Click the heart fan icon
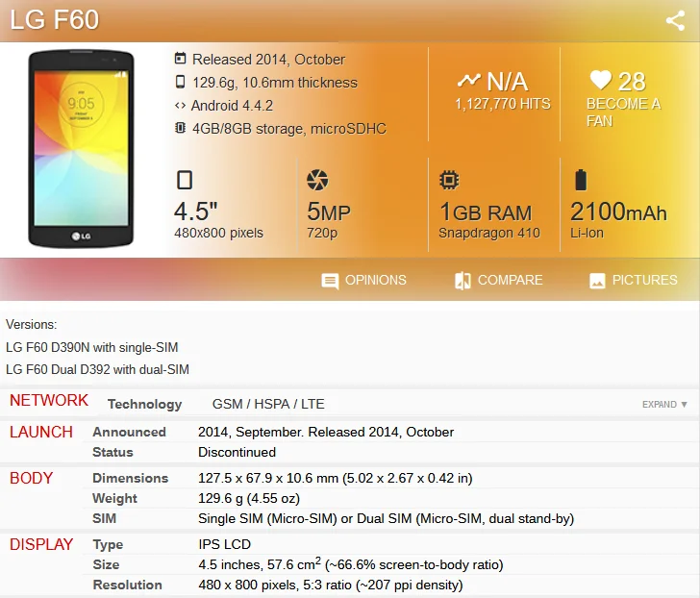This screenshot has width=700, height=598. point(600,81)
